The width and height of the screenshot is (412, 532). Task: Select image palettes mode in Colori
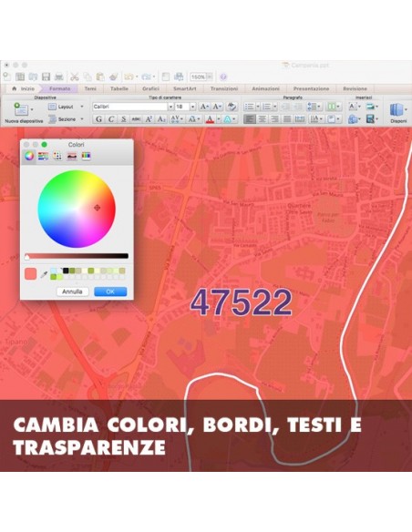72,156
